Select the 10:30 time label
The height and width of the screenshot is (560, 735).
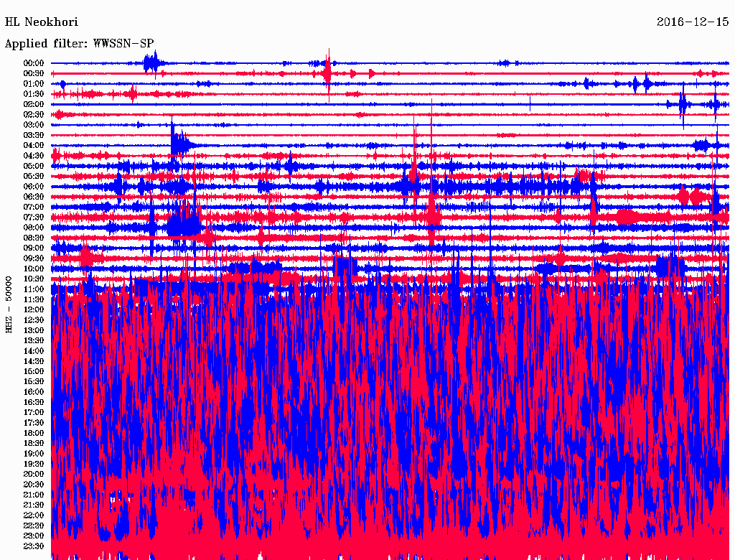[x=34, y=279]
